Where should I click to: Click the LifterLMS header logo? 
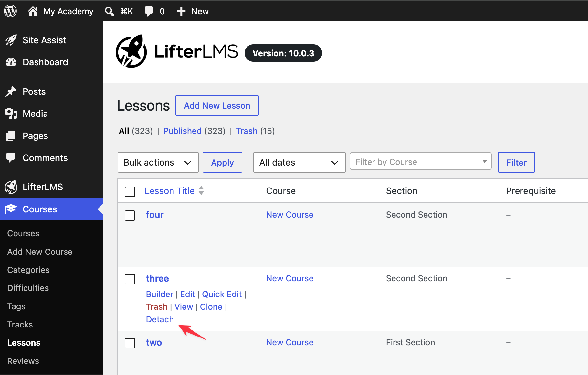(x=177, y=51)
